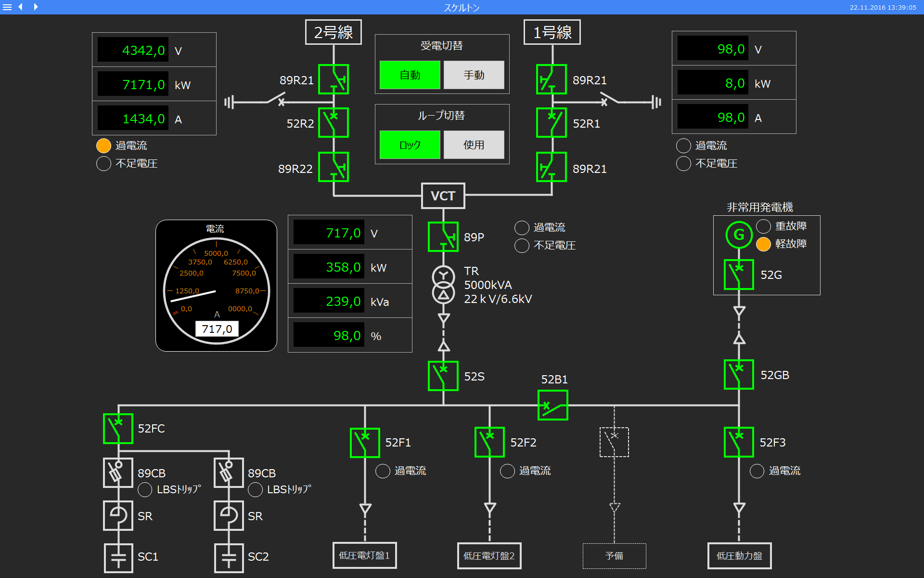Select the TR transformer symbol

click(443, 285)
